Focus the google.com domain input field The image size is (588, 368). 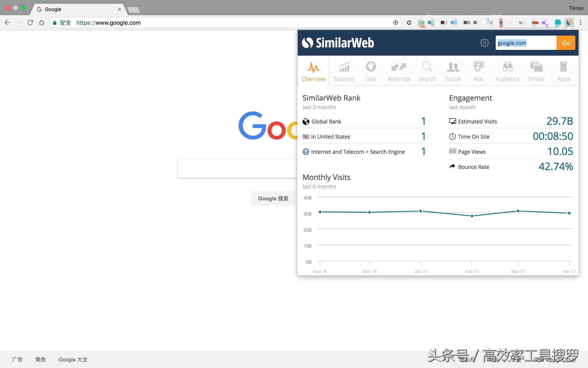pos(526,43)
